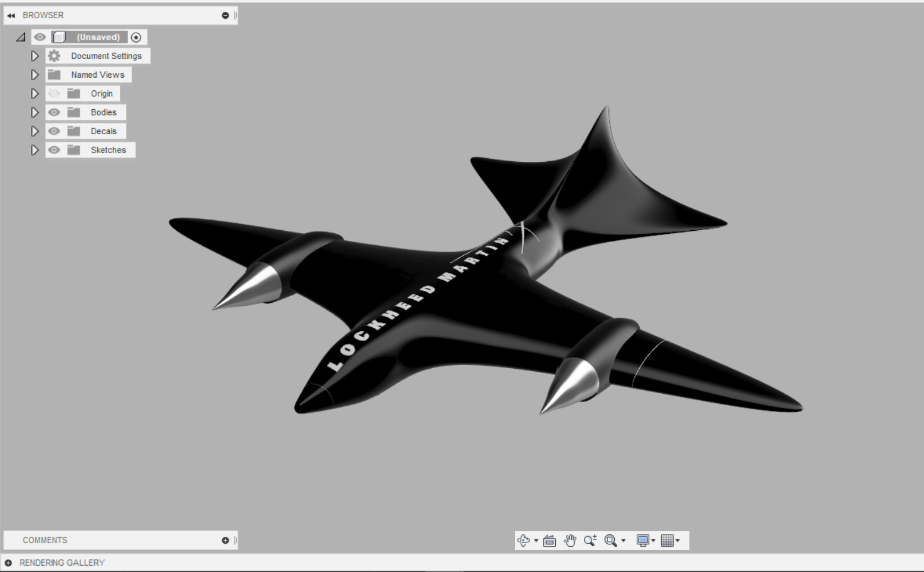Select the Origin label
This screenshot has height=572, width=924.
(102, 93)
